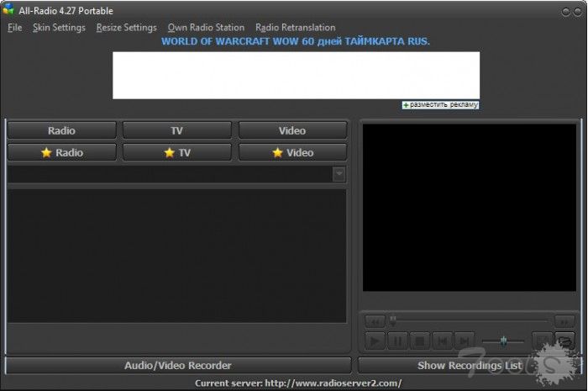Click the volume slider handle
This screenshot has height=391, width=588.
tap(503, 341)
